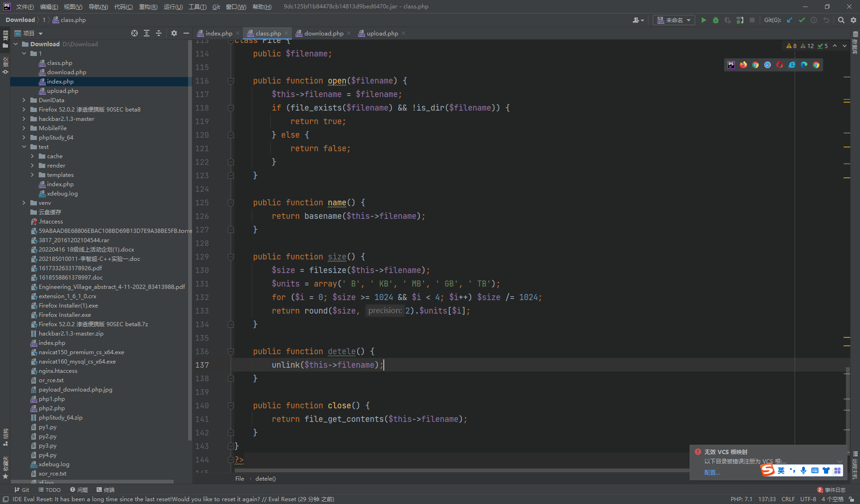Update project from Git
860x504 pixels.
pyautogui.click(x=790, y=20)
